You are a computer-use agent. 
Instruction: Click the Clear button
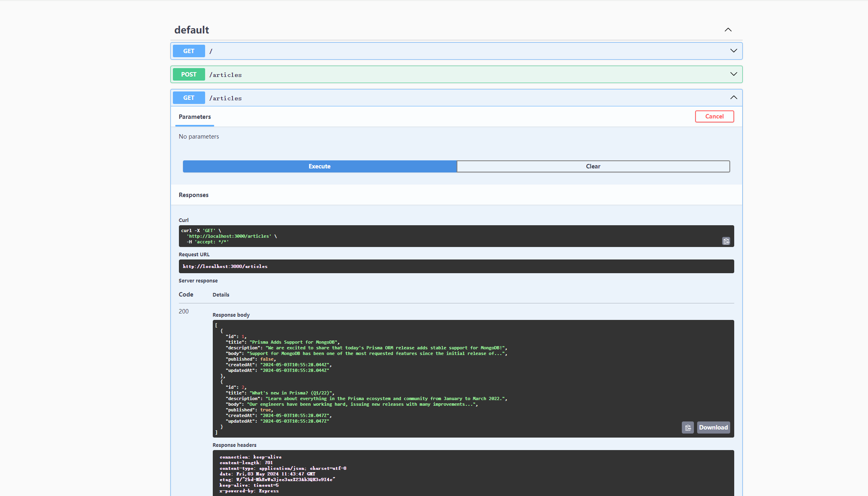tap(593, 166)
